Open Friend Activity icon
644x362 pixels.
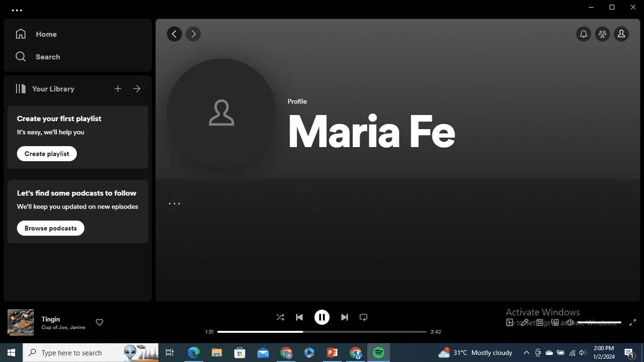[603, 34]
